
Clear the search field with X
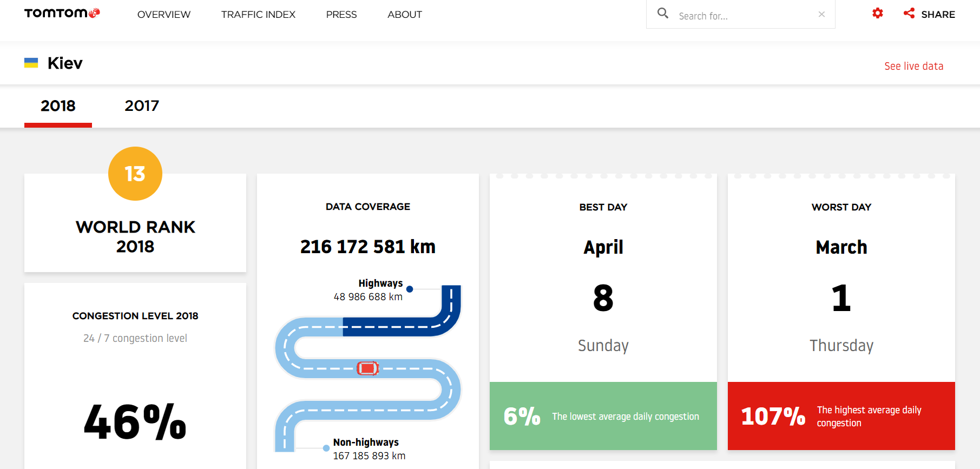[x=821, y=15]
